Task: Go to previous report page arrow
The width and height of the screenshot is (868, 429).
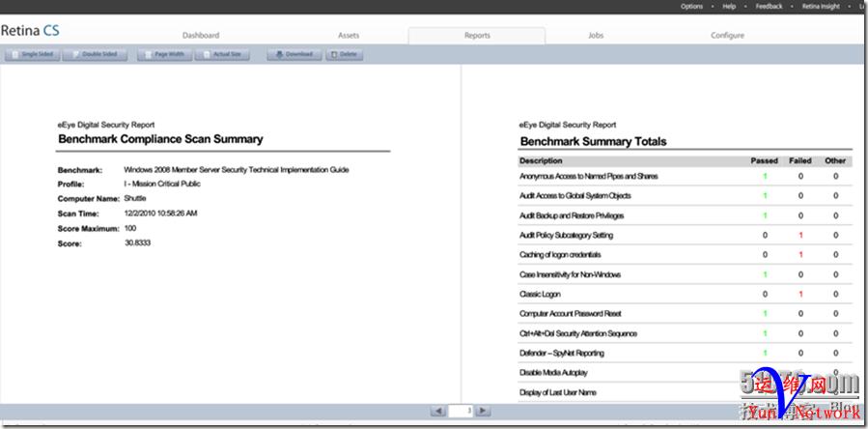Action: coord(438,411)
